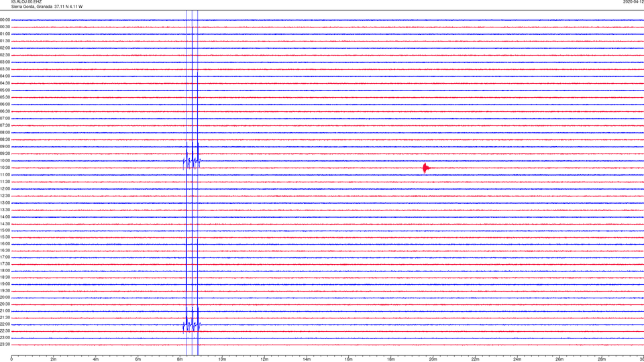Click the 2m axis label
This screenshot has width=644, height=362.
tap(54, 359)
